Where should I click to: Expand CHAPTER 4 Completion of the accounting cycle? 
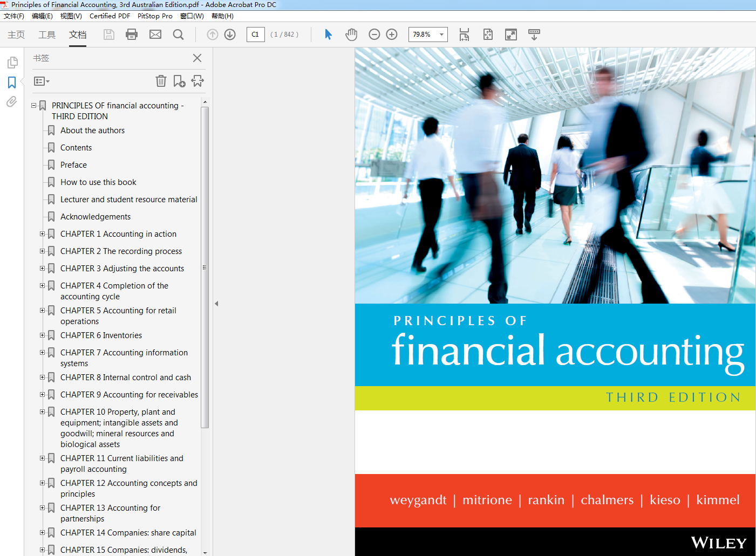(43, 286)
